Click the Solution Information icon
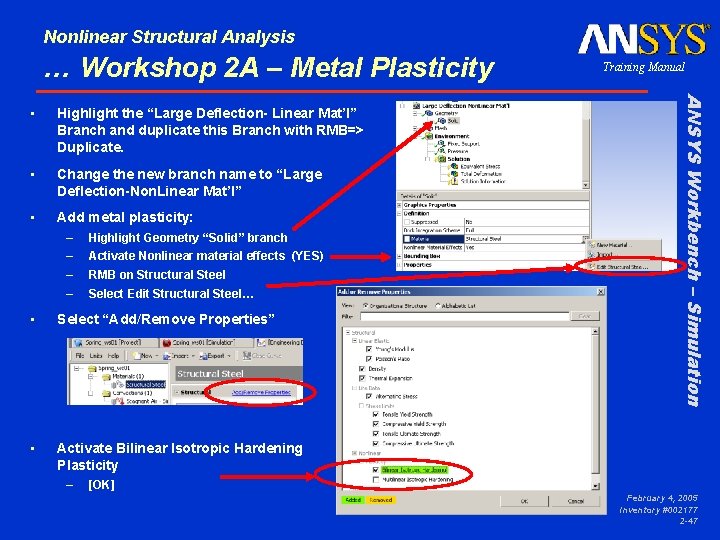 coord(454,181)
